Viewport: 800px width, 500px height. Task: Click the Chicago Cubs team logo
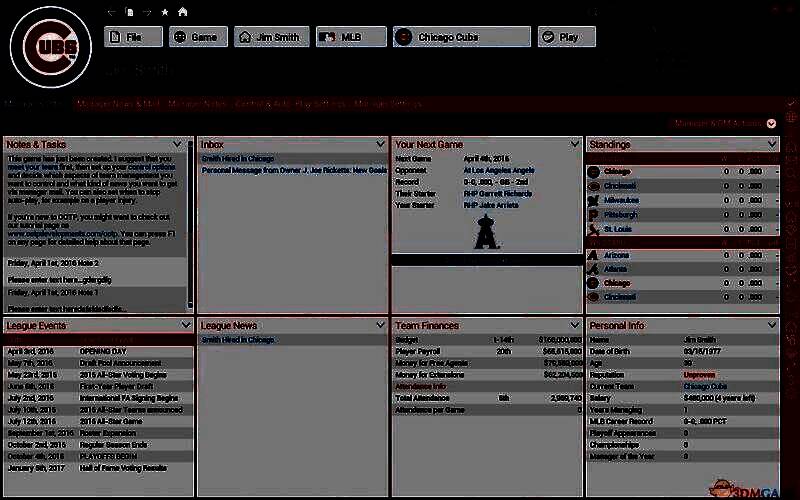49,42
